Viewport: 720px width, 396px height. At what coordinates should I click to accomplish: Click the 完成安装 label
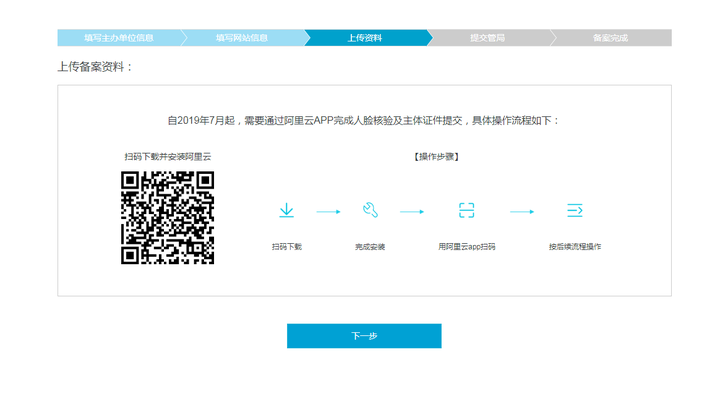pos(370,247)
